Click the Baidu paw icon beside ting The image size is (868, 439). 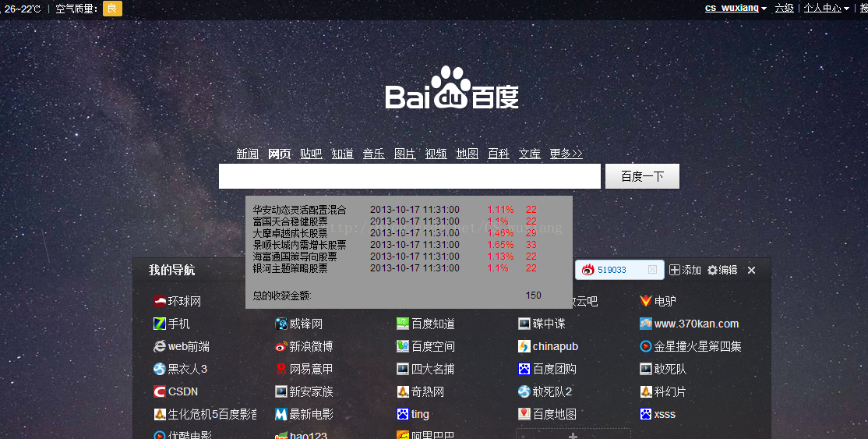403,414
